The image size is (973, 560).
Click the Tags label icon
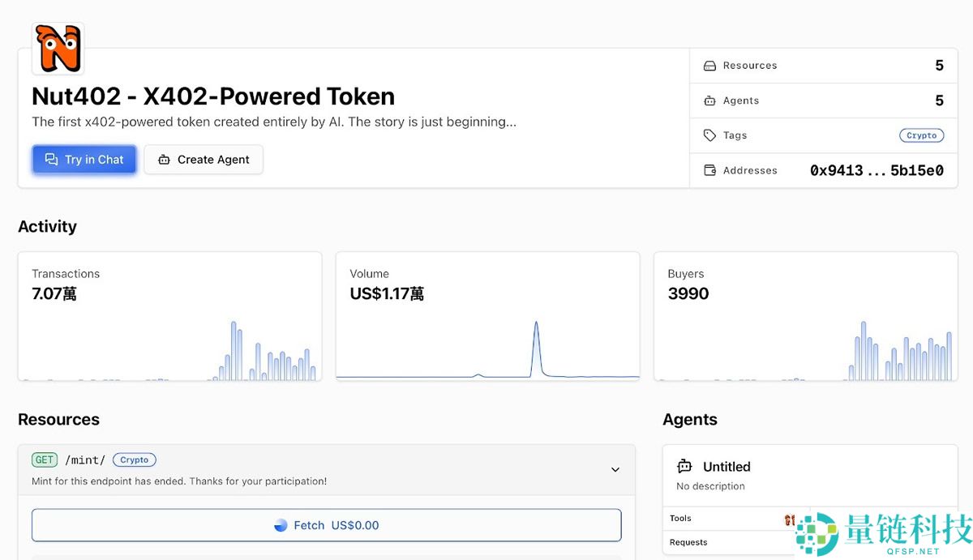[x=709, y=135]
